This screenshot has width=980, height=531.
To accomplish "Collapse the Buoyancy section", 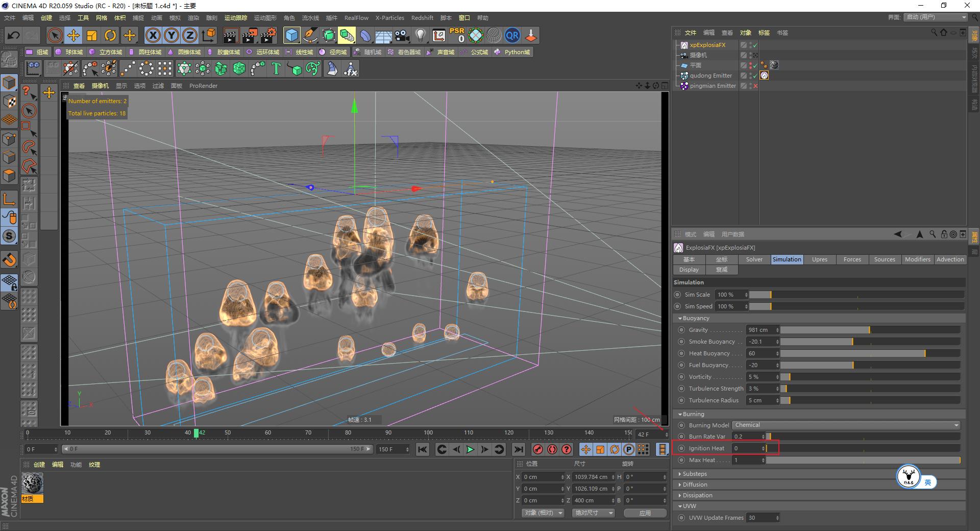I will tap(681, 318).
